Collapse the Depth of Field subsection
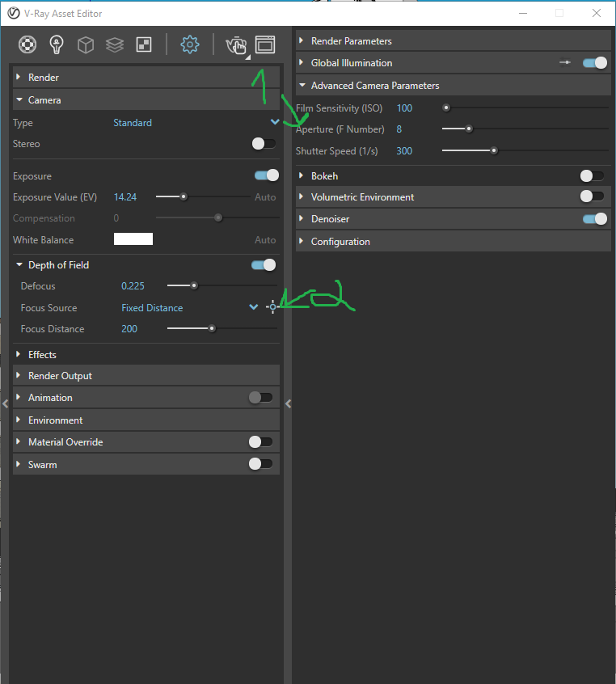This screenshot has height=684, width=616. [19, 265]
